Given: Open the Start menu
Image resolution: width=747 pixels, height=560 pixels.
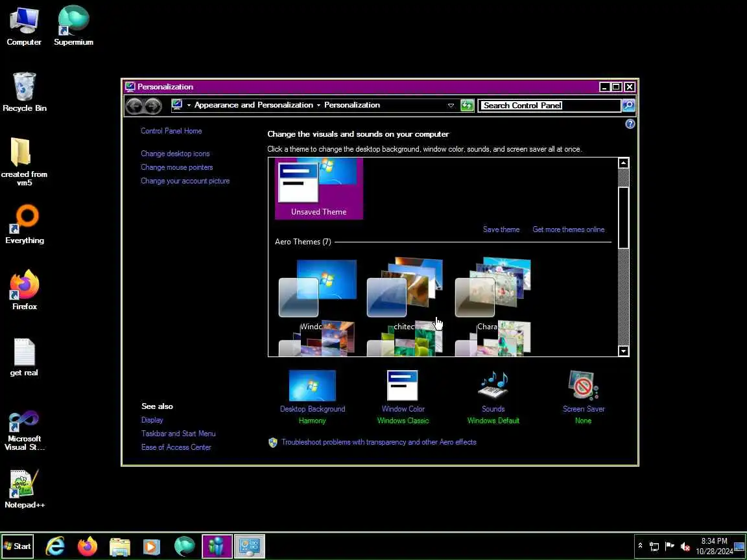Looking at the screenshot, I should tap(18, 546).
